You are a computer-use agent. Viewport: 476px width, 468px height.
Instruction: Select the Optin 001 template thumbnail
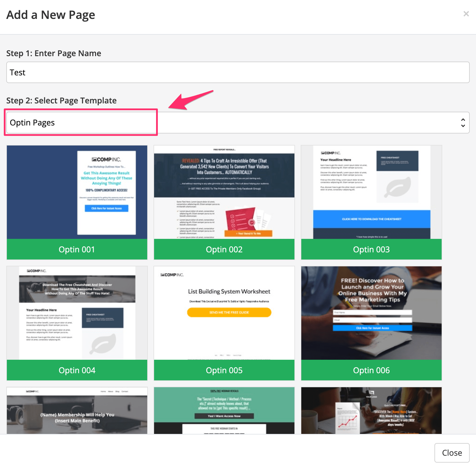pyautogui.click(x=77, y=192)
